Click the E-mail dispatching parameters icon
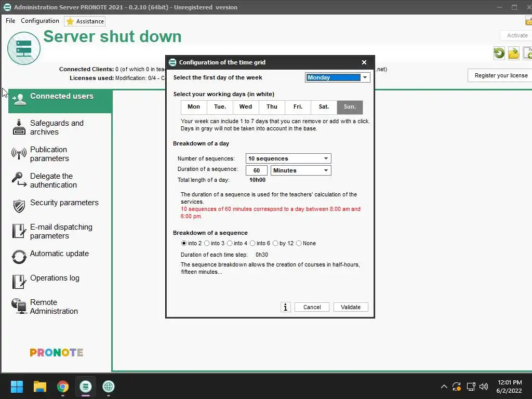 tap(19, 231)
